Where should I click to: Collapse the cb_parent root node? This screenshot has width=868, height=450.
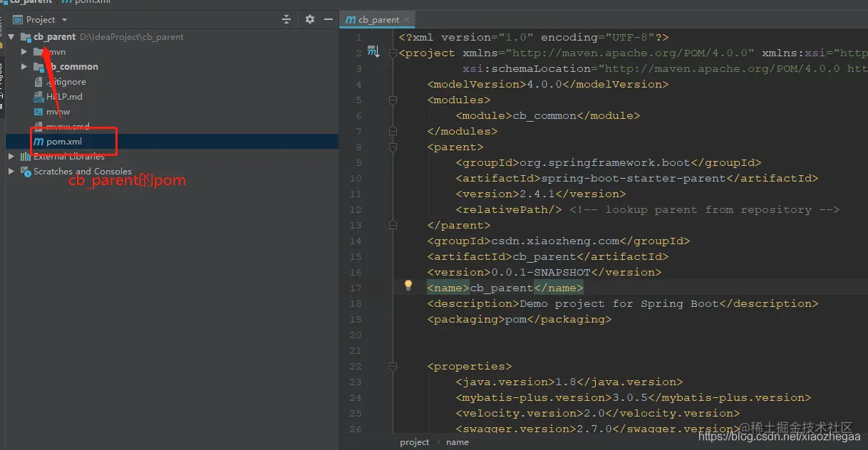click(x=11, y=37)
